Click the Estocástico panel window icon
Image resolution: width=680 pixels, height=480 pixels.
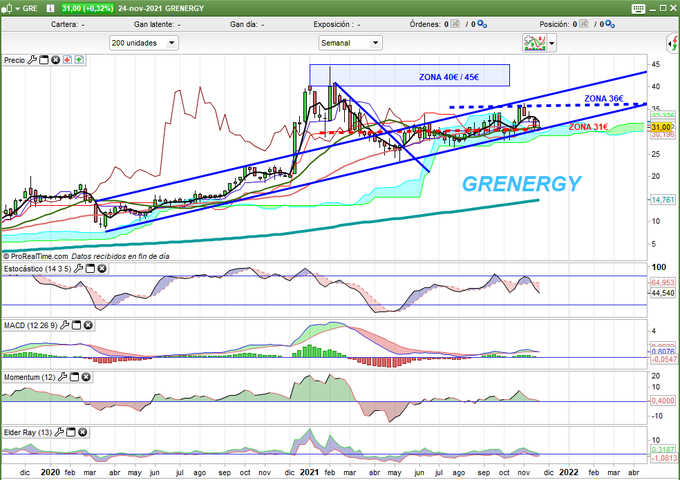pyautogui.click(x=90, y=269)
